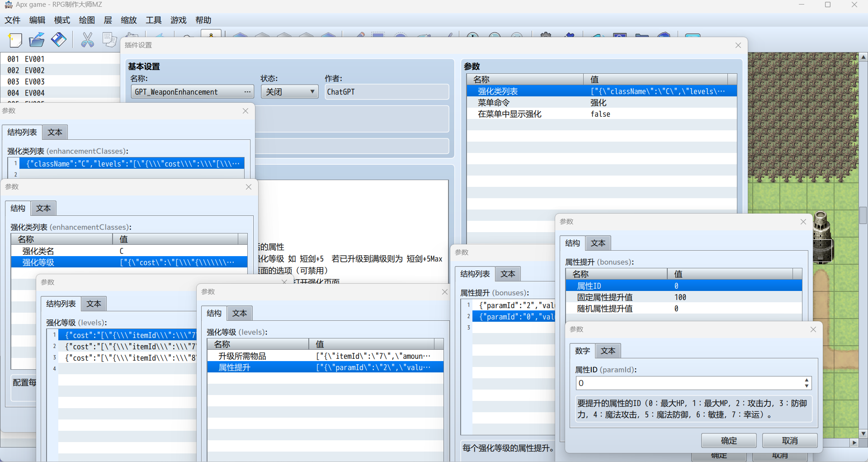Select 属性提升 row in 强化等级 struct
Screen dimensions: 868x462
pos(325,367)
